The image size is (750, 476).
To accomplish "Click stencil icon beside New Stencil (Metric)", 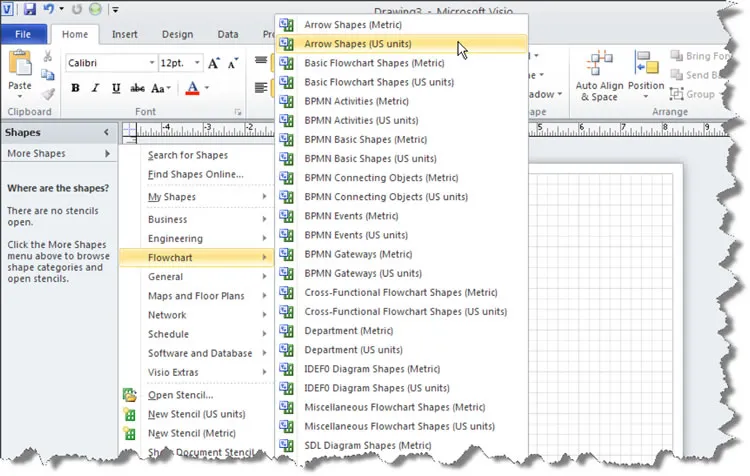I will tap(130, 433).
